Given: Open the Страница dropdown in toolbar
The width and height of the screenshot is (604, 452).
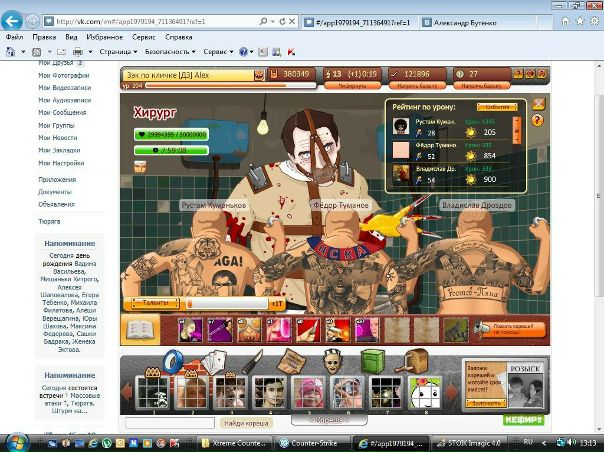Looking at the screenshot, I should click(x=119, y=50).
